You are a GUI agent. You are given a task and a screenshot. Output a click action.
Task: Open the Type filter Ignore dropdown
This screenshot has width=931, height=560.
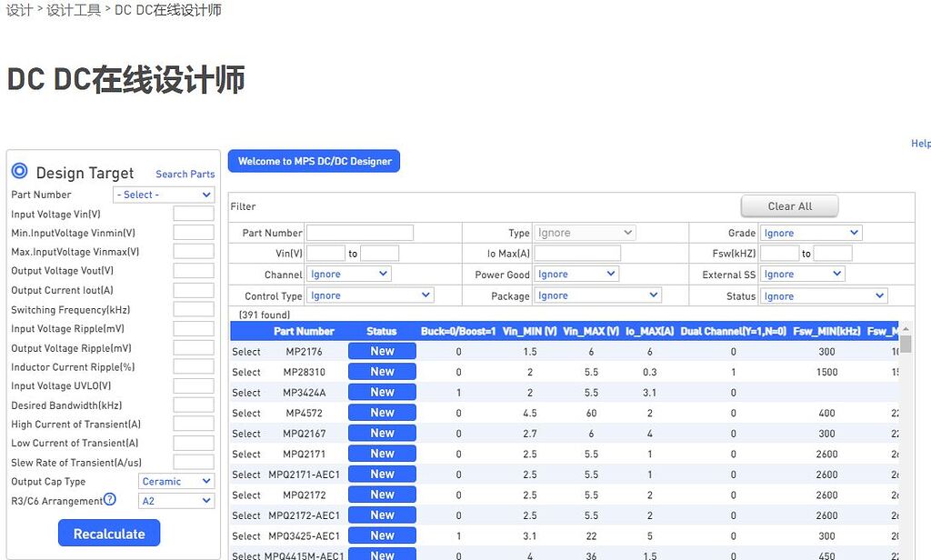pyautogui.click(x=585, y=232)
